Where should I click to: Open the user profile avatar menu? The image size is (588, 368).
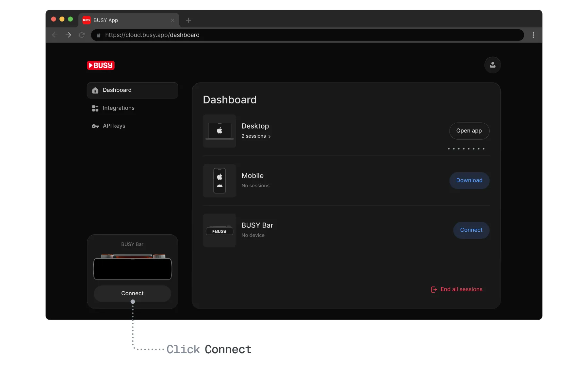pyautogui.click(x=493, y=65)
